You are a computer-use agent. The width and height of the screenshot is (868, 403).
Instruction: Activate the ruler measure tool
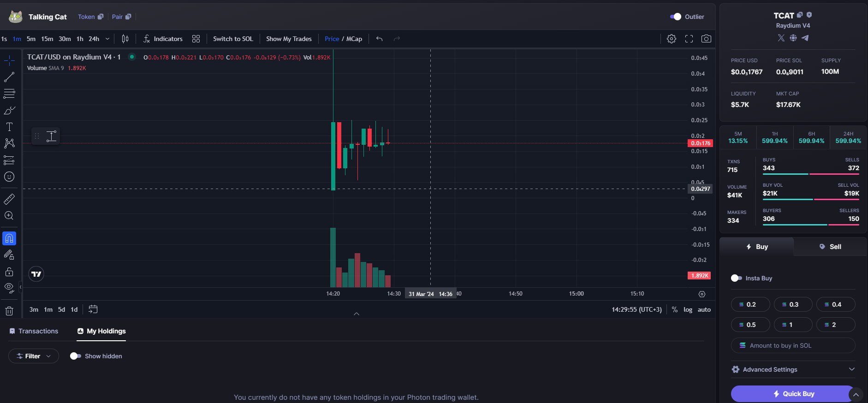[x=9, y=199]
